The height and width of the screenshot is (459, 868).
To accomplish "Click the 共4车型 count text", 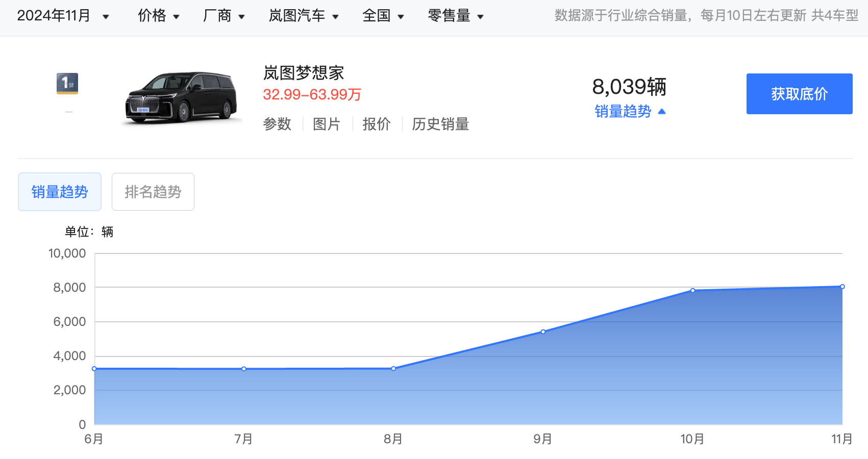I will (x=835, y=16).
